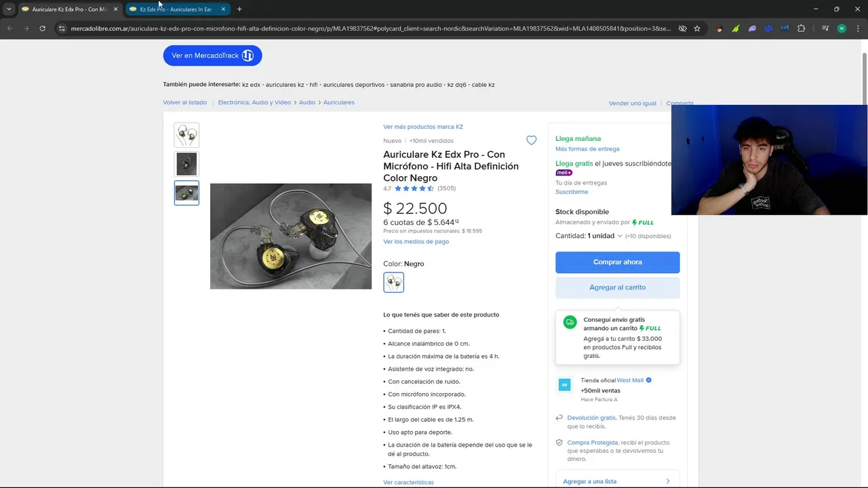Close the Kz Edx Pro Auriculares In Ear tab
Image resolution: width=868 pixels, height=488 pixels.
click(x=223, y=9)
